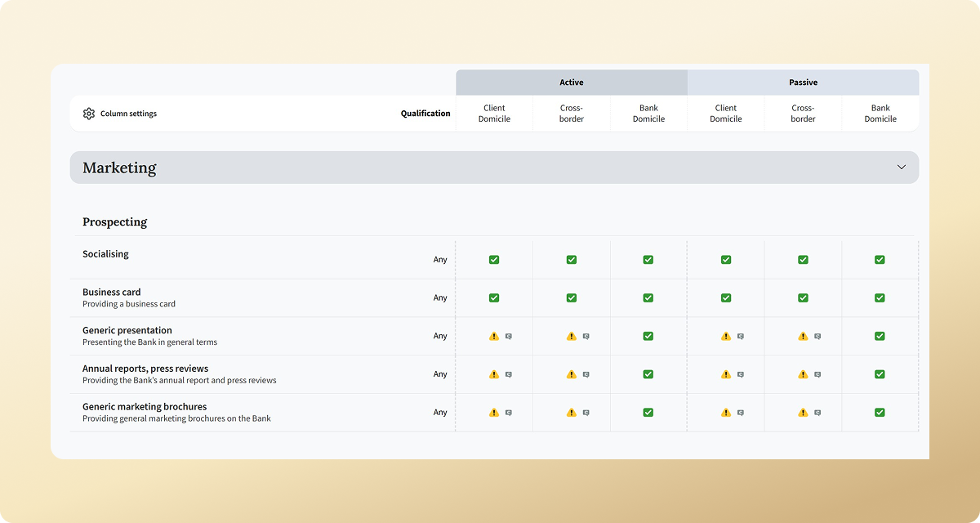Viewport: 980px width, 523px height.
Task: Open comment icon for Annual reports, Active Cross-border
Action: pos(586,375)
